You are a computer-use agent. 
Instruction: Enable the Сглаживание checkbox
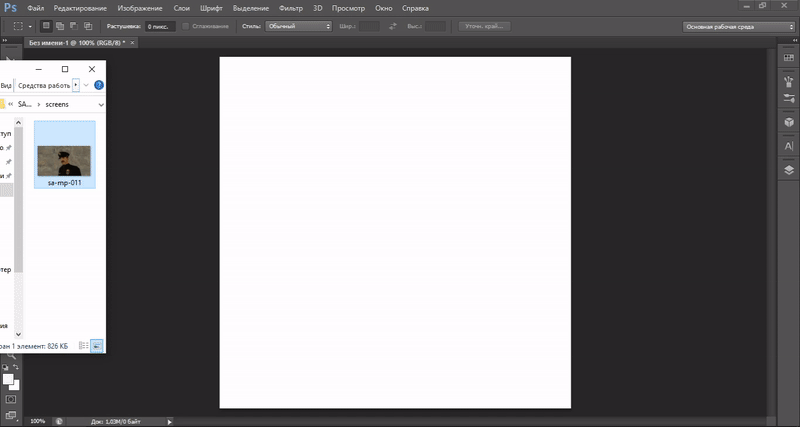pos(186,25)
